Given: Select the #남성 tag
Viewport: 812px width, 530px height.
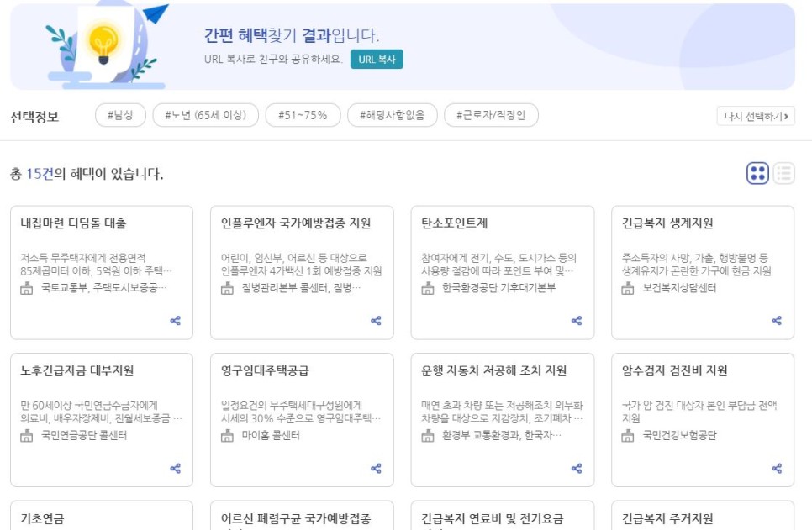Looking at the screenshot, I should point(120,115).
